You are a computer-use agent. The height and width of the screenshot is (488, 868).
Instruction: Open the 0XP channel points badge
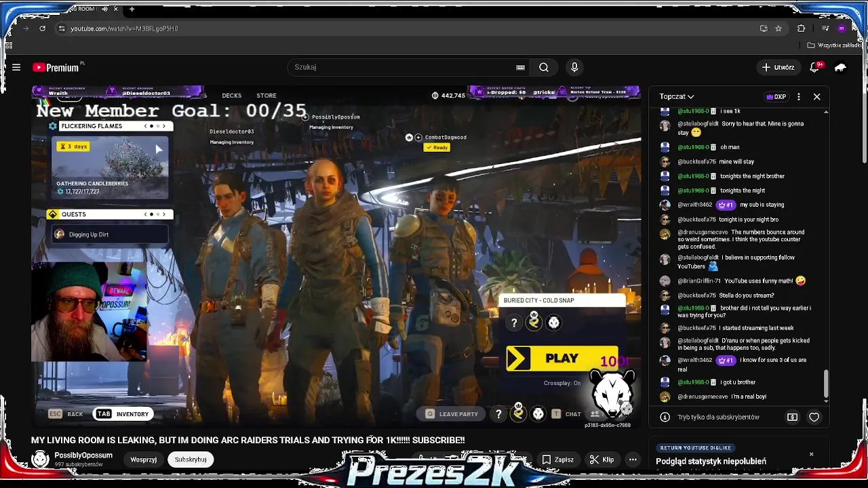coord(776,96)
